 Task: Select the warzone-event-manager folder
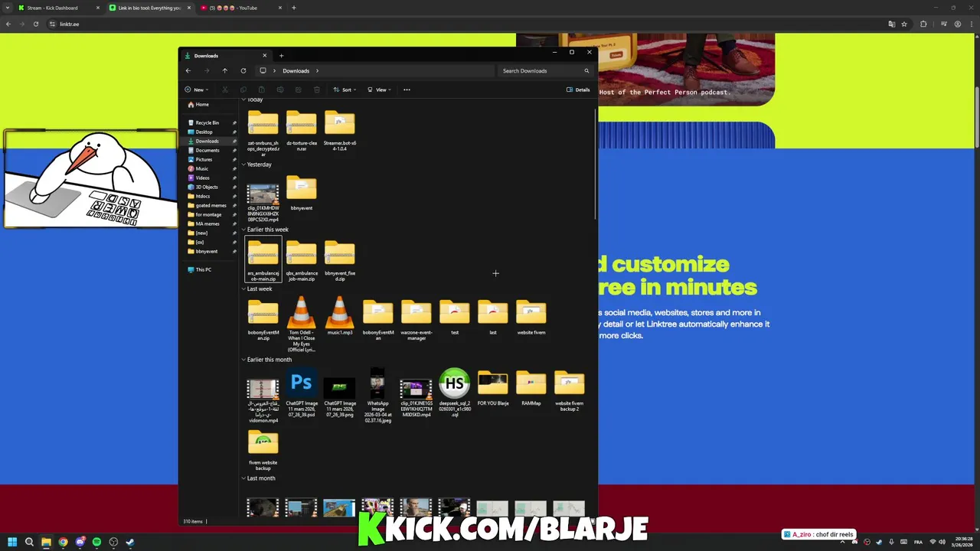click(416, 320)
